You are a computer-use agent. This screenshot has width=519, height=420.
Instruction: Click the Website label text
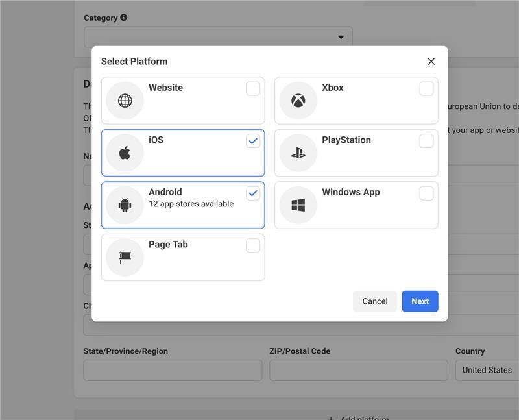165,88
